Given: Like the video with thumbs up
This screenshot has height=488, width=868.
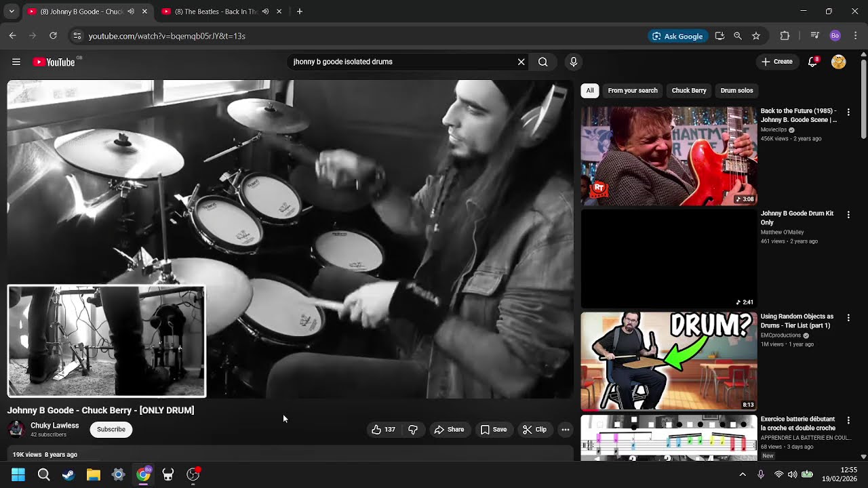Looking at the screenshot, I should 383,430.
